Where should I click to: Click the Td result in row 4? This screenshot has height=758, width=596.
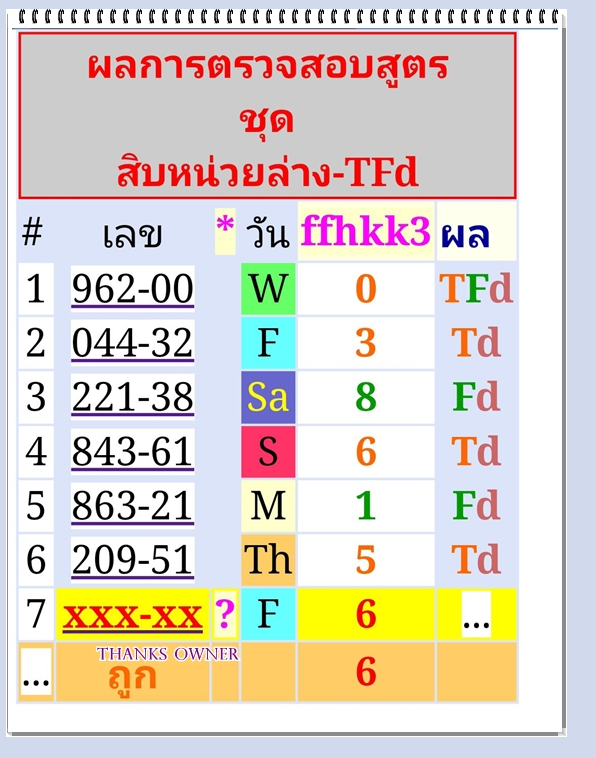tap(476, 451)
